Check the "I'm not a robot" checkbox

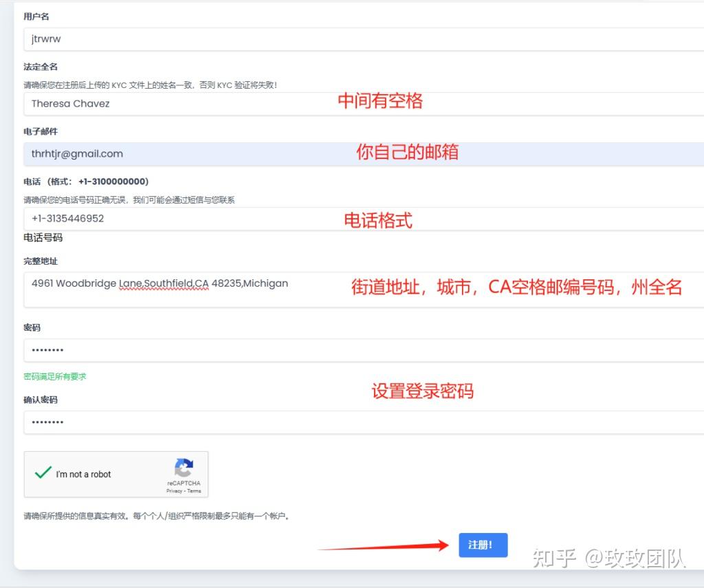43,472
